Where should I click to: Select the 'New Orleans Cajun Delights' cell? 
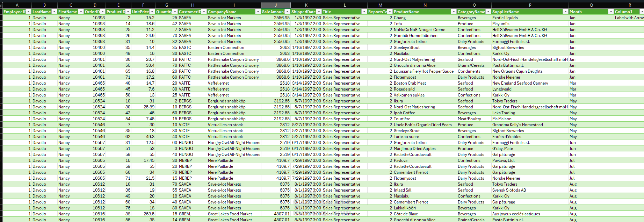coord(530,71)
